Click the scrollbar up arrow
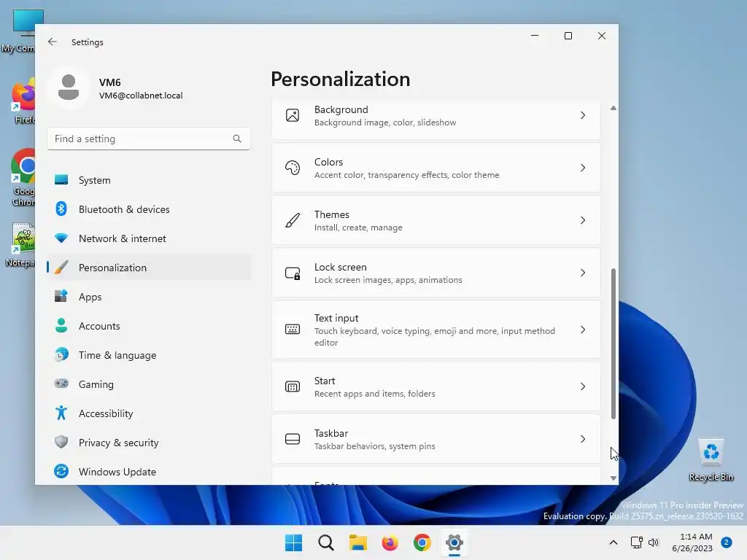 [x=613, y=108]
